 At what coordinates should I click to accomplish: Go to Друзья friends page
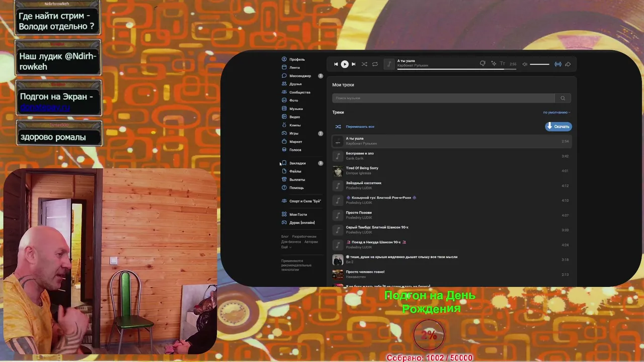[295, 84]
